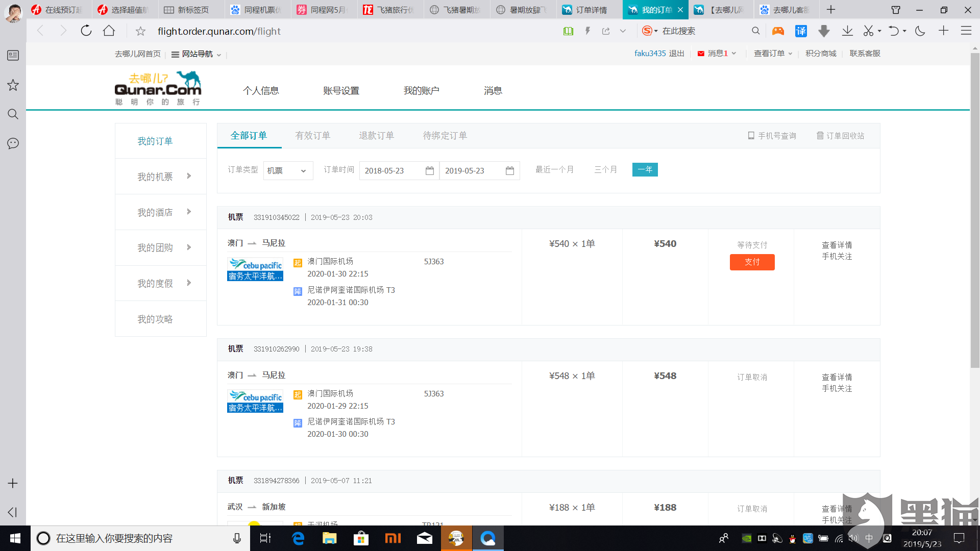Click the orange 支付 payment button
980x551 pixels.
(752, 262)
